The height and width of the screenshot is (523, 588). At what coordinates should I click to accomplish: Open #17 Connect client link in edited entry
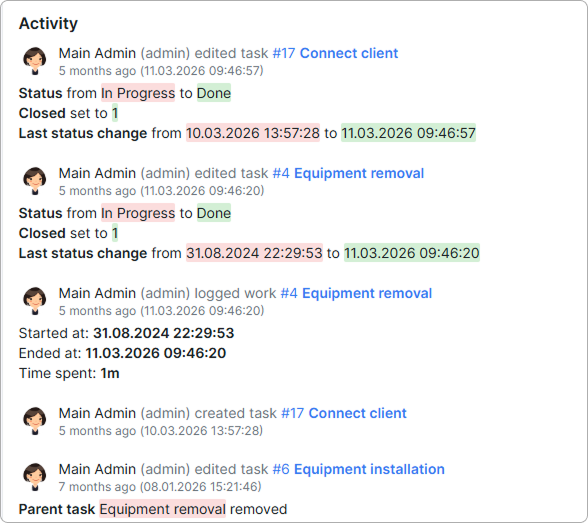[335, 53]
